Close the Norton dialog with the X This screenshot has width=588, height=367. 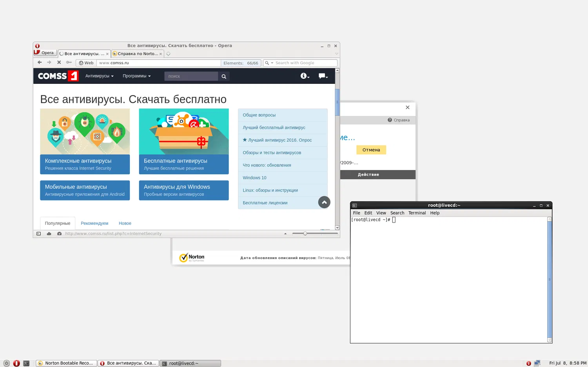tap(408, 107)
